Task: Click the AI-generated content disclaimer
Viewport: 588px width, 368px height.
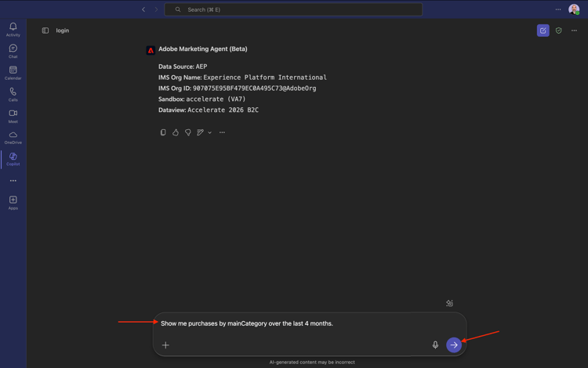Action: click(312, 362)
